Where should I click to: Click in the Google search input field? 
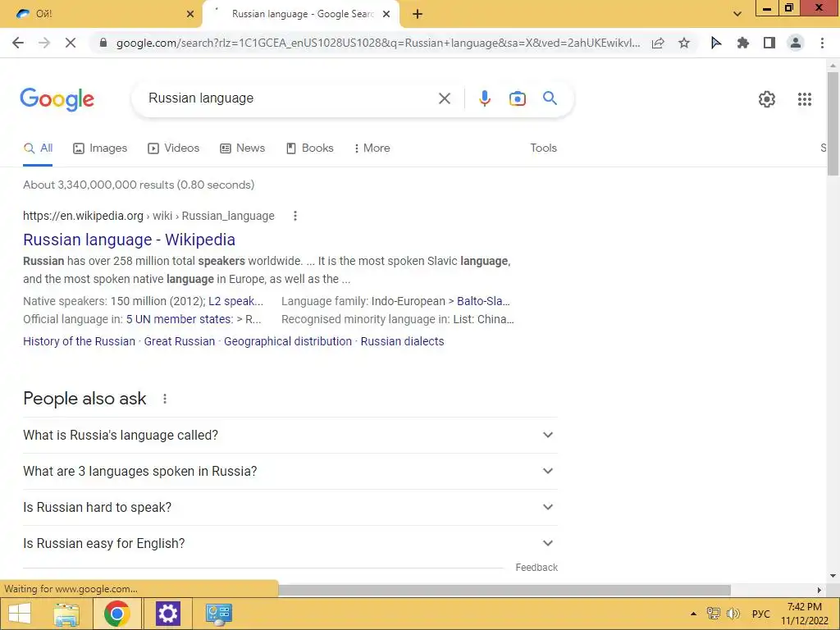pos(286,98)
